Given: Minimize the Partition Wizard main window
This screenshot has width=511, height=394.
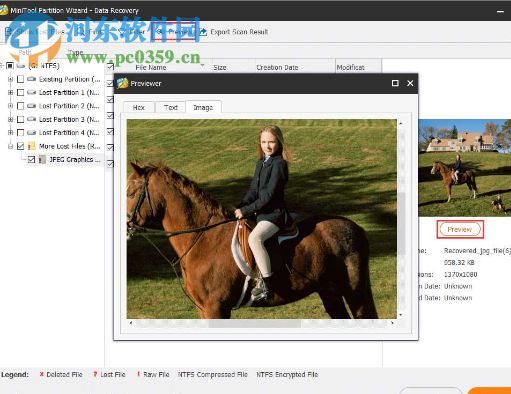Looking at the screenshot, I should point(500,11).
